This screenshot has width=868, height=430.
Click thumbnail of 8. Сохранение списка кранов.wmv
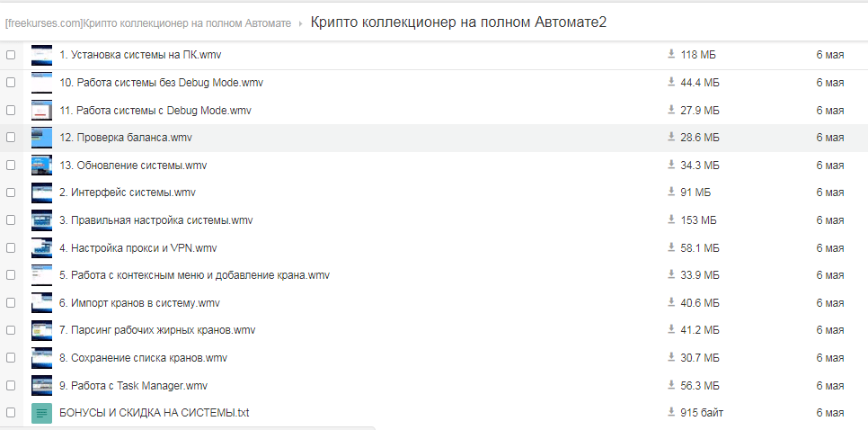point(41,358)
